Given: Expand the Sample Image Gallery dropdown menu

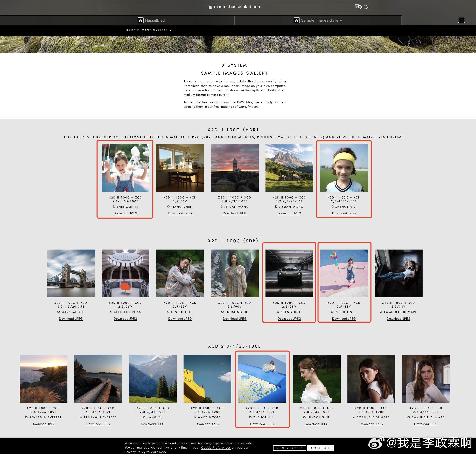Looking at the screenshot, I should 149,30.
